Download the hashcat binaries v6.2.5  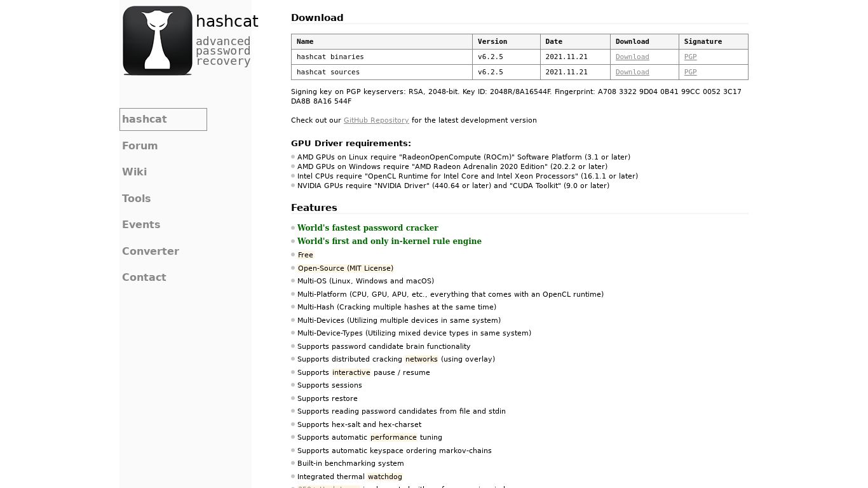click(x=632, y=57)
